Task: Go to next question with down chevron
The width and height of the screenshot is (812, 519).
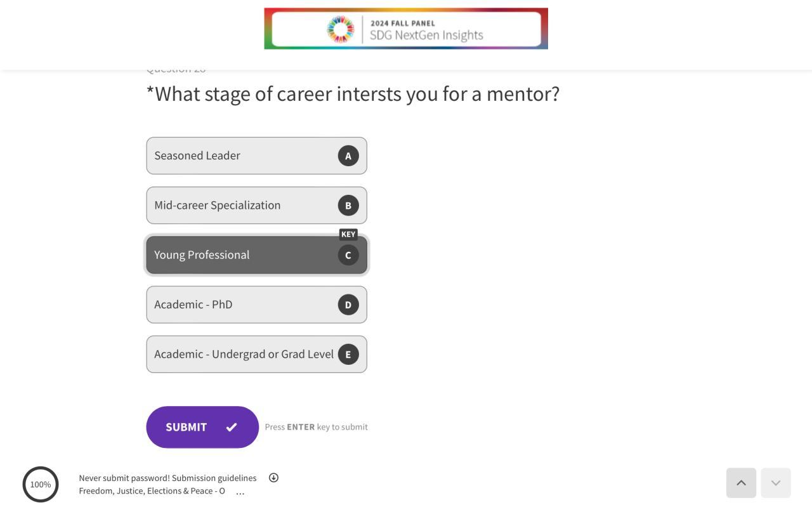Action: (x=776, y=483)
